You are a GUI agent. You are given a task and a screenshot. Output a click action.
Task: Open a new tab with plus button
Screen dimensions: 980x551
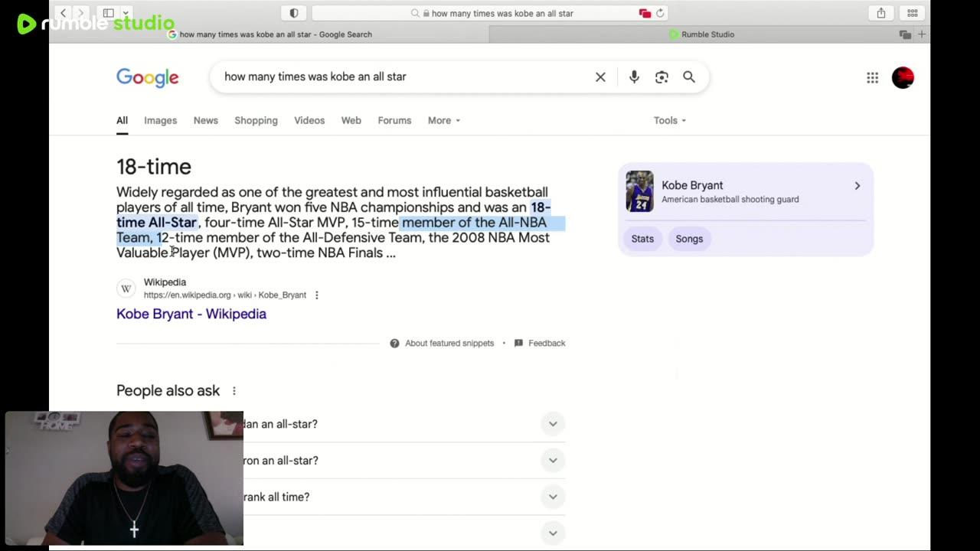[x=922, y=34]
